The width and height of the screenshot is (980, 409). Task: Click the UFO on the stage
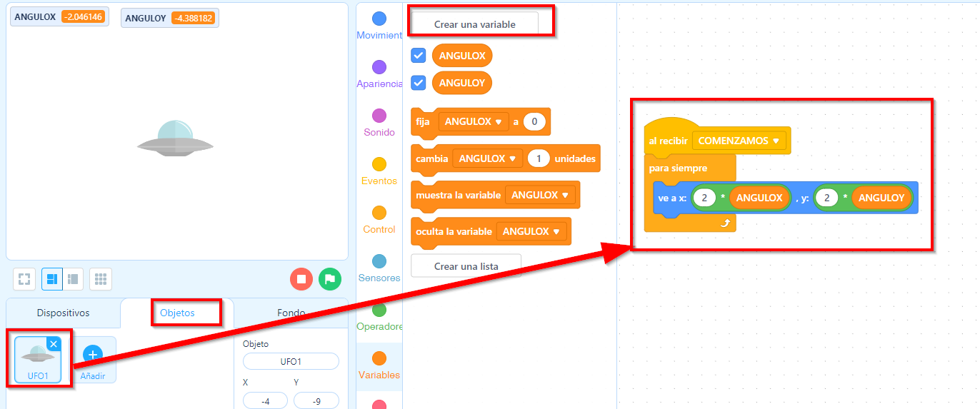pyautogui.click(x=175, y=138)
